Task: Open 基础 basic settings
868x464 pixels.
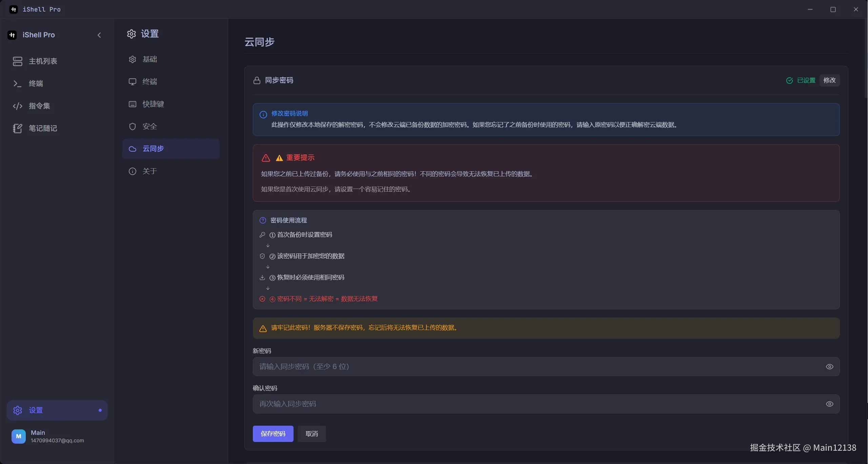Action: [149, 59]
